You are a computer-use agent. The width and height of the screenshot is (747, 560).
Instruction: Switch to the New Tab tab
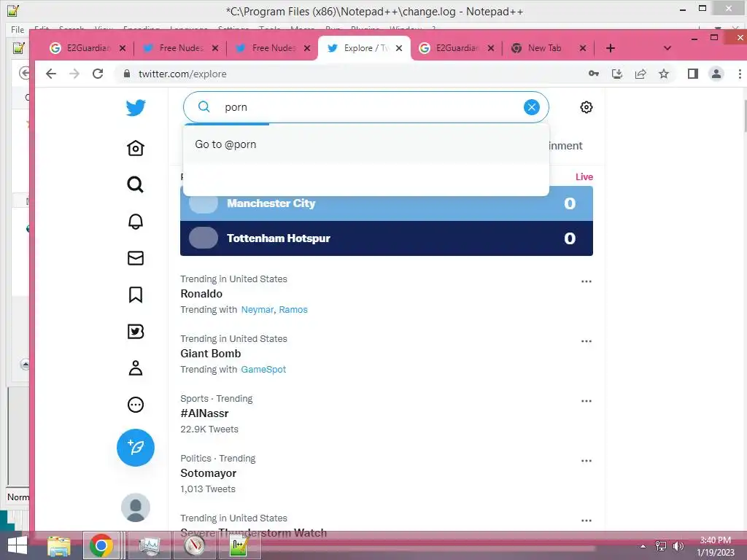coord(543,48)
